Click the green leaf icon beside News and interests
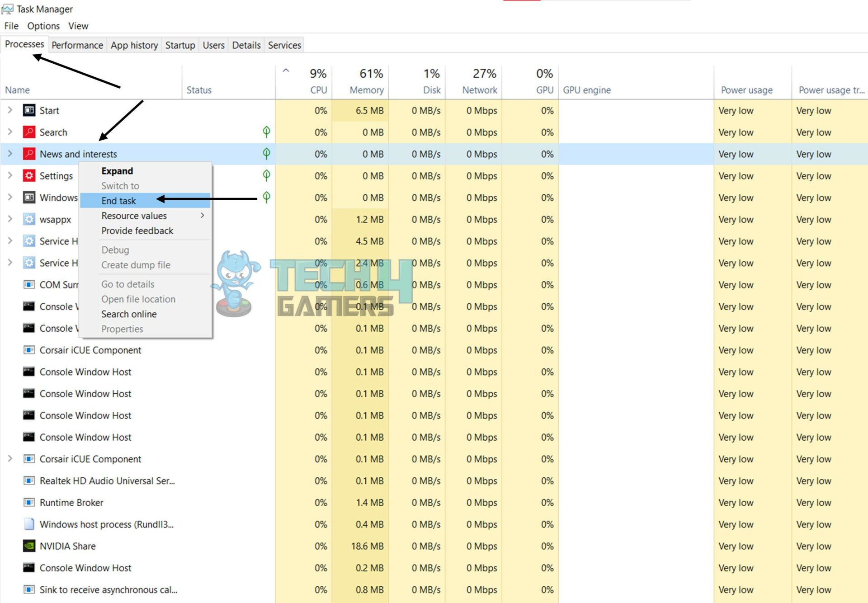This screenshot has width=868, height=603. [x=267, y=154]
